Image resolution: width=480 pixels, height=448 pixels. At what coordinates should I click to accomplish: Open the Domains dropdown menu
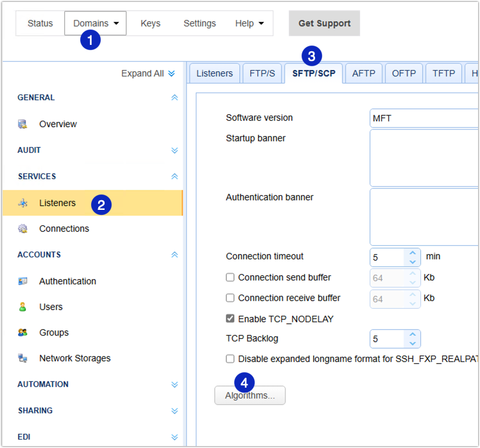point(95,23)
